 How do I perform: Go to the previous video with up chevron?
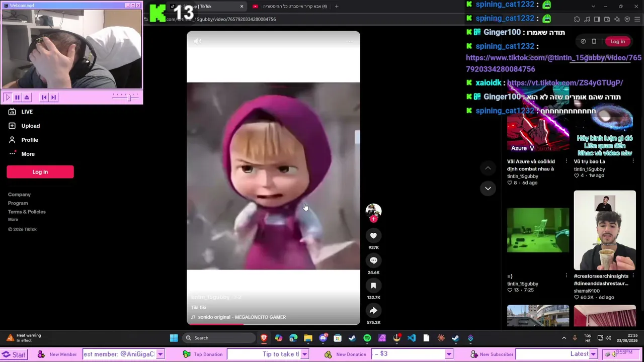tap(488, 168)
